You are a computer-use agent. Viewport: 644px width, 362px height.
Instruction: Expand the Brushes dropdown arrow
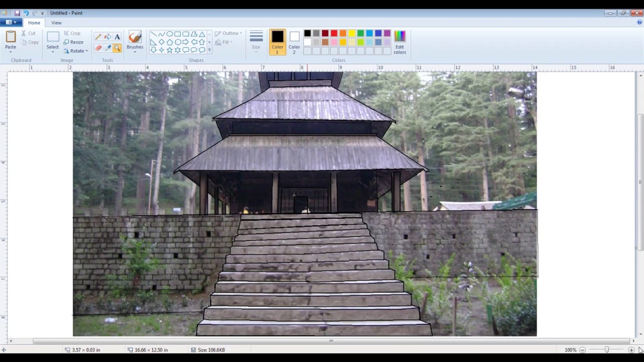point(135,52)
